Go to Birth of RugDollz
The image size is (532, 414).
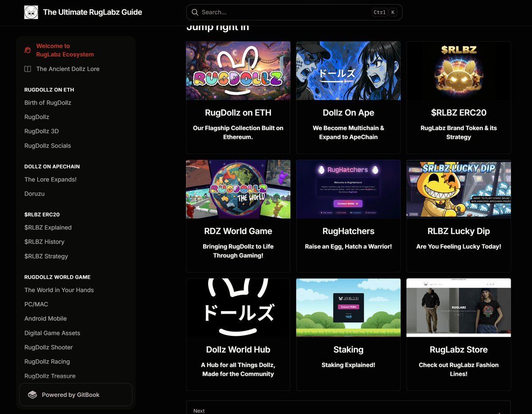coord(47,103)
